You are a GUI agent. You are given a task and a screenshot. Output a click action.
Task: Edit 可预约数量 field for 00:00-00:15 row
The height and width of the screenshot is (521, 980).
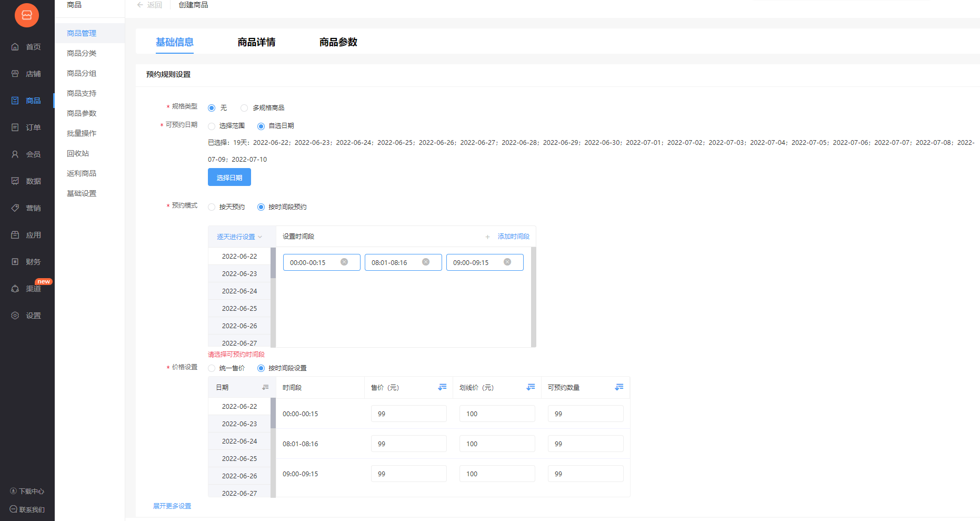tap(586, 414)
